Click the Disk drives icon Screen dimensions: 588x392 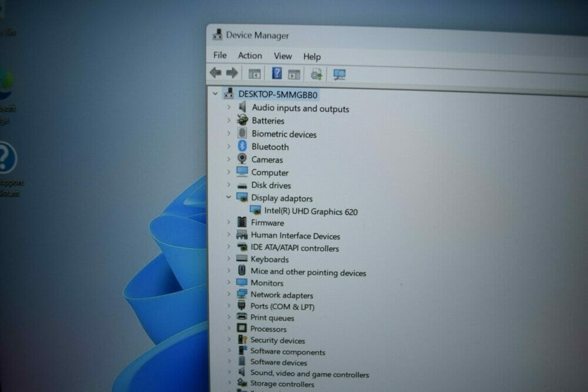coord(242,186)
